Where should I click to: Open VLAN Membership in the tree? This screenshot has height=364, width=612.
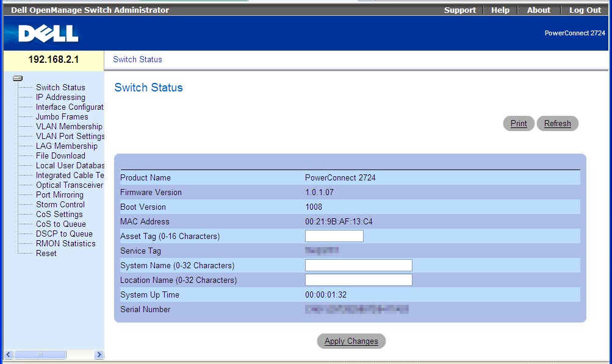point(69,126)
